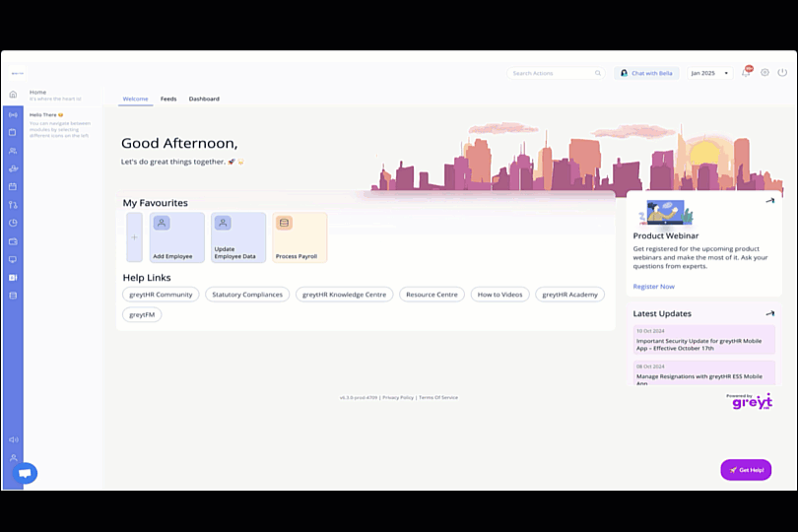Click the power logout icon
Image resolution: width=798 pixels, height=532 pixels.
pos(783,73)
